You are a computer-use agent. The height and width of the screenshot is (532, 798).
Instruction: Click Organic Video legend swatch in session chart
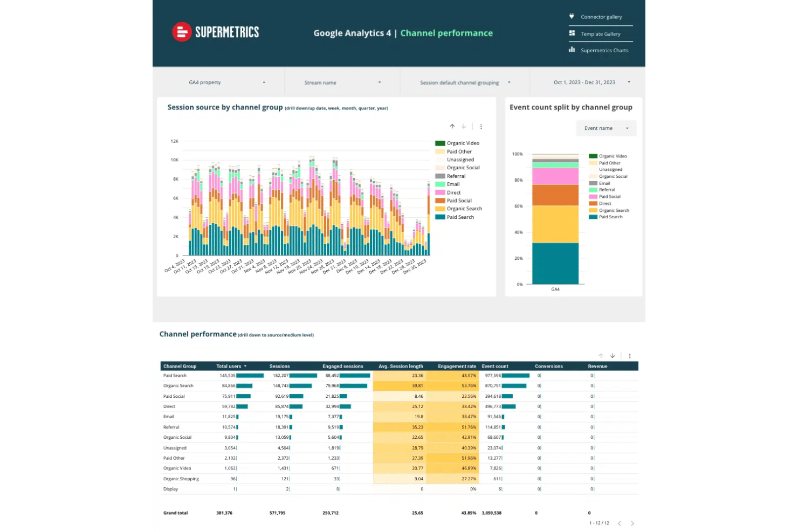click(x=440, y=143)
